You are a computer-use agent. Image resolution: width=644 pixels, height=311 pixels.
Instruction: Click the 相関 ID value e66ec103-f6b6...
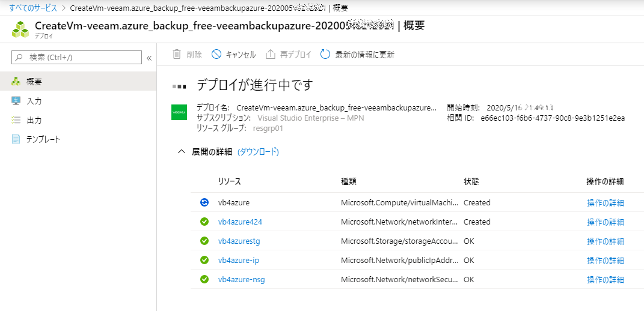click(553, 118)
